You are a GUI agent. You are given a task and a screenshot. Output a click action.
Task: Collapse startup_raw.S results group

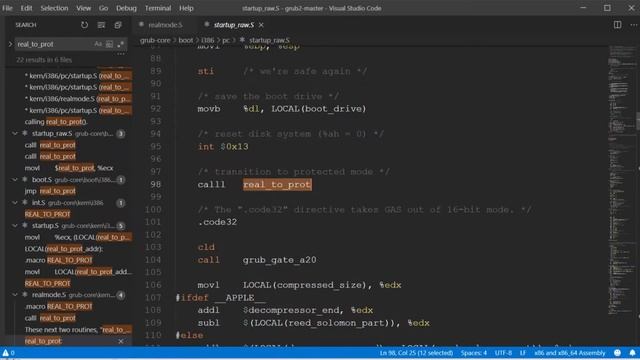point(15,133)
